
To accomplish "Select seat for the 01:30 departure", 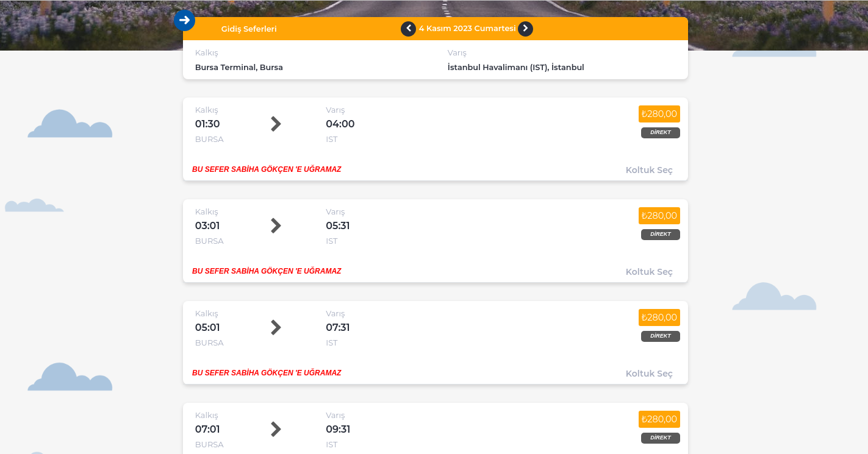I will [649, 170].
